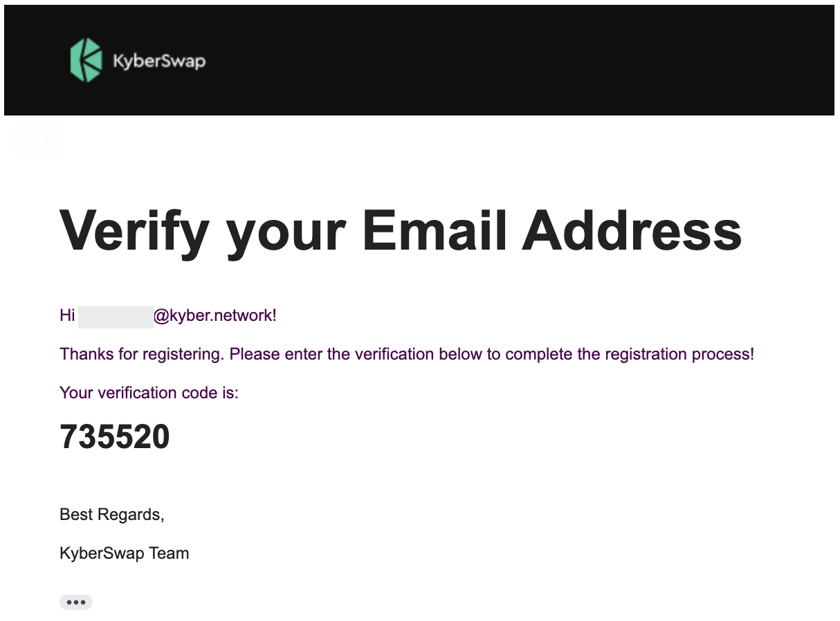840x621 pixels.
Task: Click the @kyber.network email domain link
Action: tap(214, 315)
